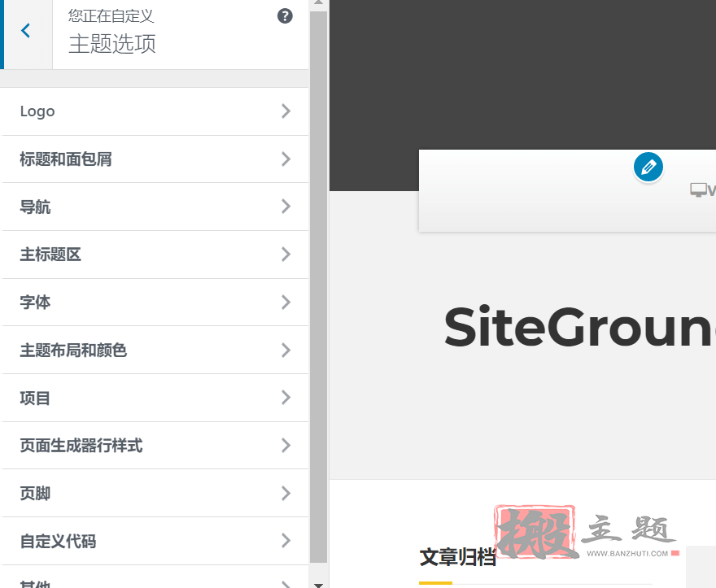Click the monitor icon in preview header

coord(698,189)
